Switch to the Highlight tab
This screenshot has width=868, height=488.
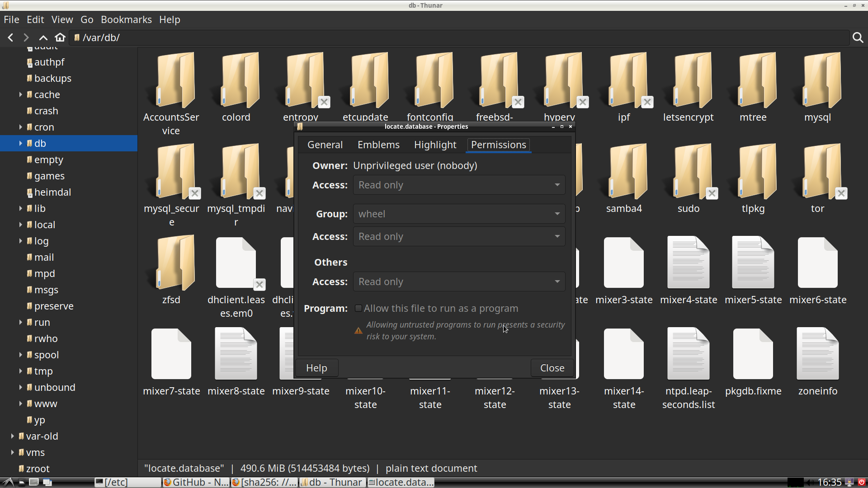pos(435,145)
